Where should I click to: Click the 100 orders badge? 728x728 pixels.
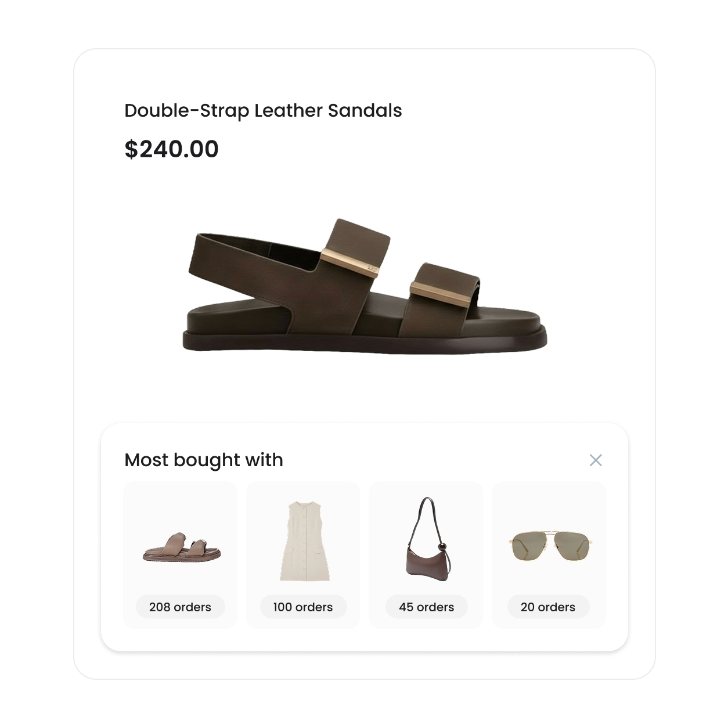[303, 607]
